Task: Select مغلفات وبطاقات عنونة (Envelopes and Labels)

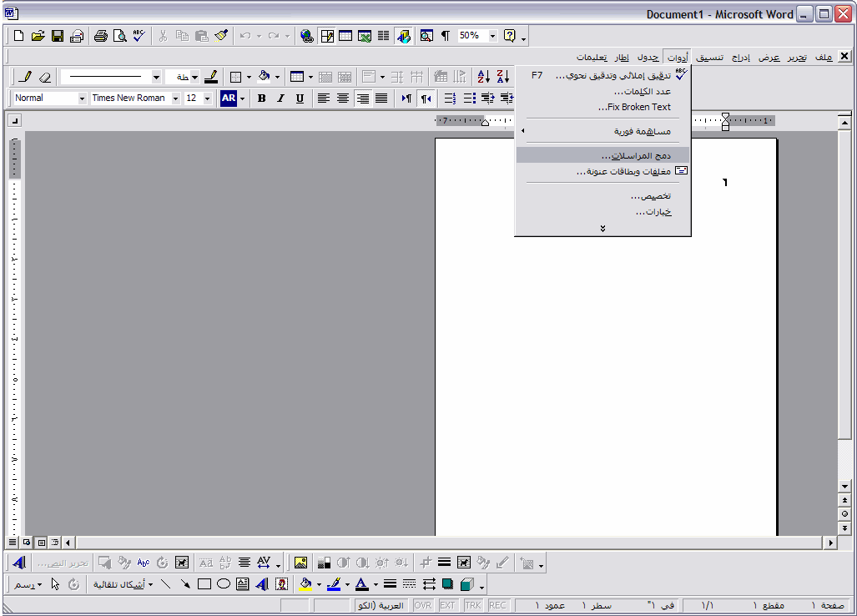Action: click(x=602, y=171)
